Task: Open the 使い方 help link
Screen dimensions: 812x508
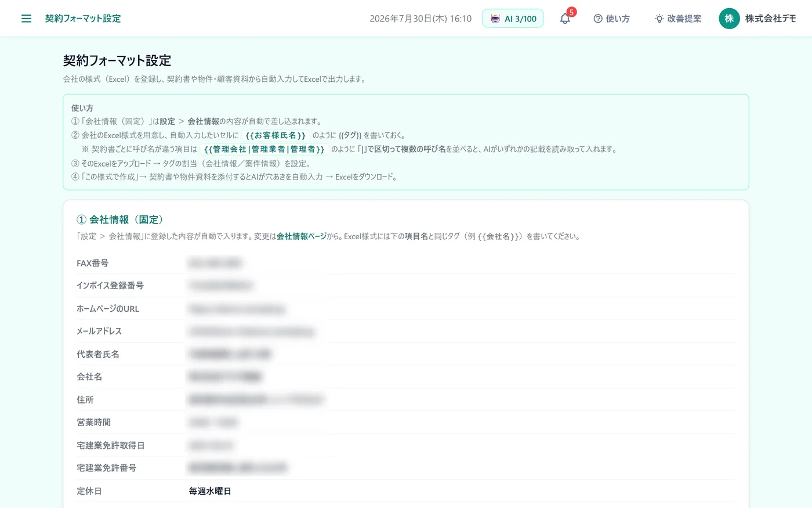Action: click(611, 19)
